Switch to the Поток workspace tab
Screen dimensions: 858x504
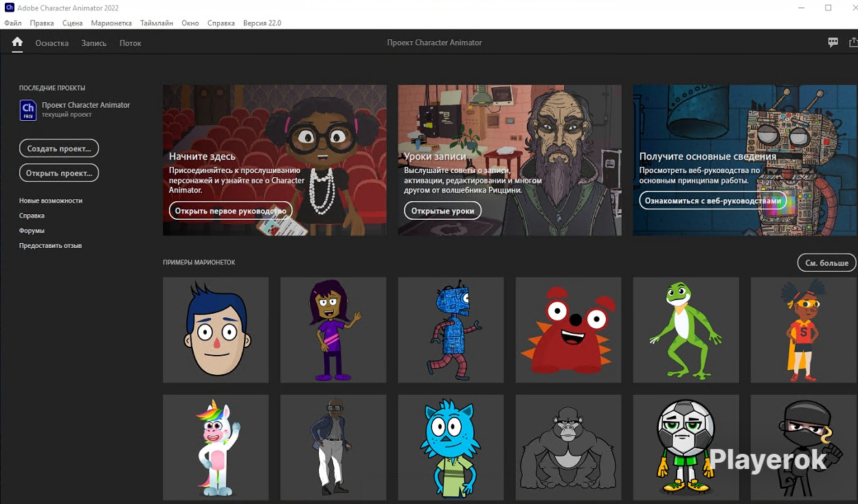131,43
